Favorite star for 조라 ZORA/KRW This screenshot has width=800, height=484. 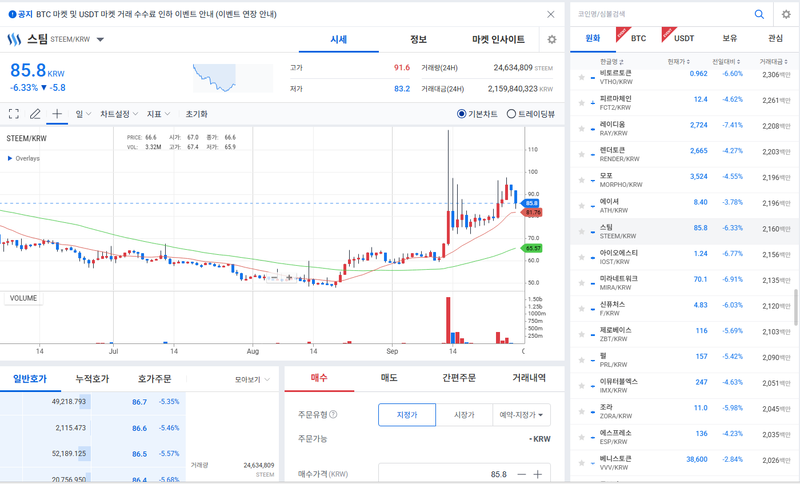(581, 412)
